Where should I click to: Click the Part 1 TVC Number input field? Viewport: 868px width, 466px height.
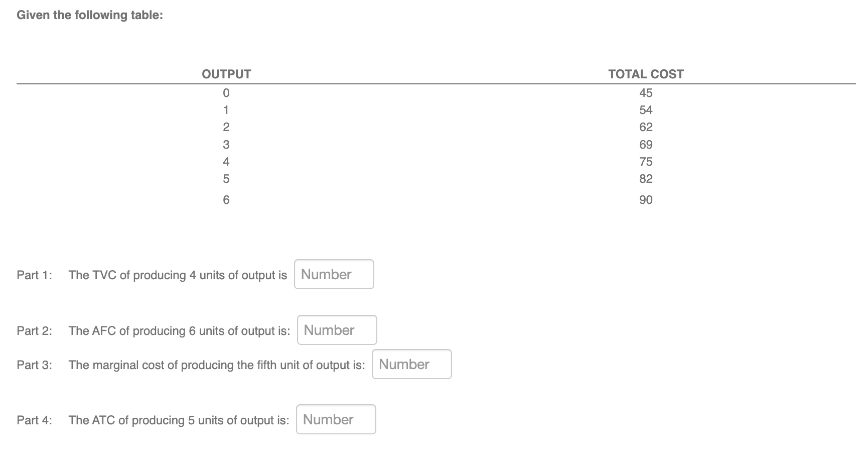pyautogui.click(x=334, y=274)
